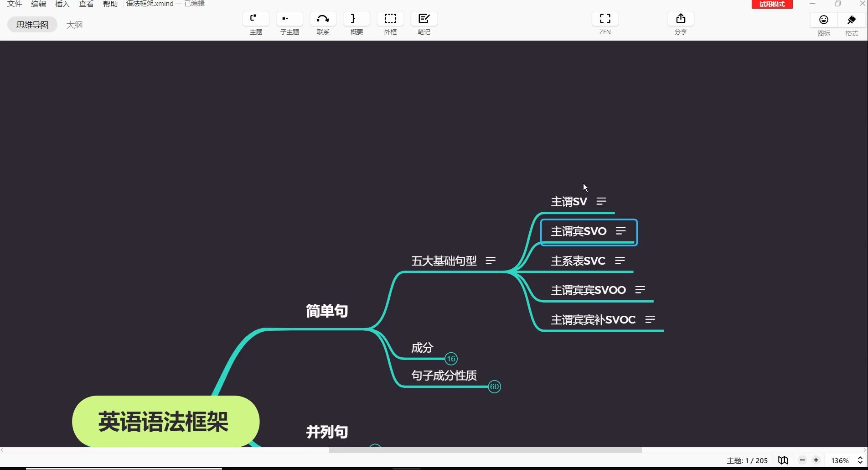
Task: Open the 编辑 menu
Action: (38, 4)
